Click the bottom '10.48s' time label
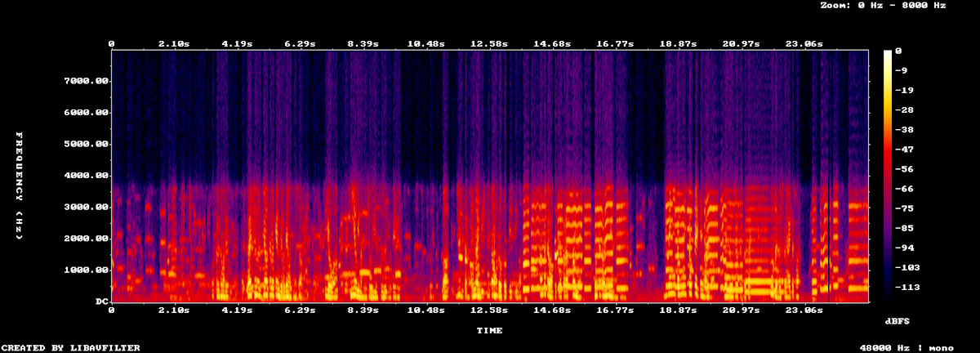Image resolution: width=980 pixels, height=353 pixels. pyautogui.click(x=425, y=311)
